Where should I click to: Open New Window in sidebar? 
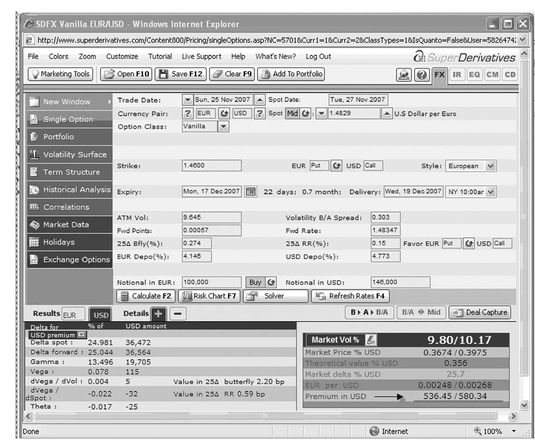(x=70, y=102)
